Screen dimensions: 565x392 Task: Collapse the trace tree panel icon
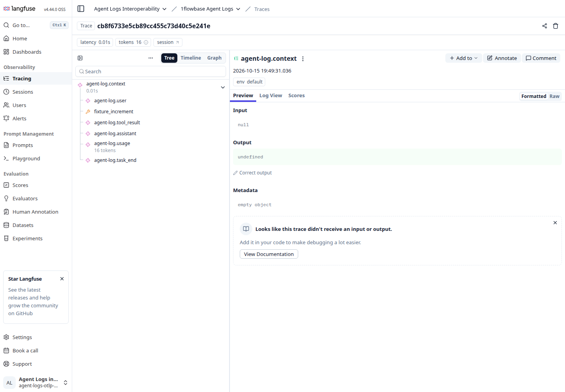pyautogui.click(x=80, y=58)
